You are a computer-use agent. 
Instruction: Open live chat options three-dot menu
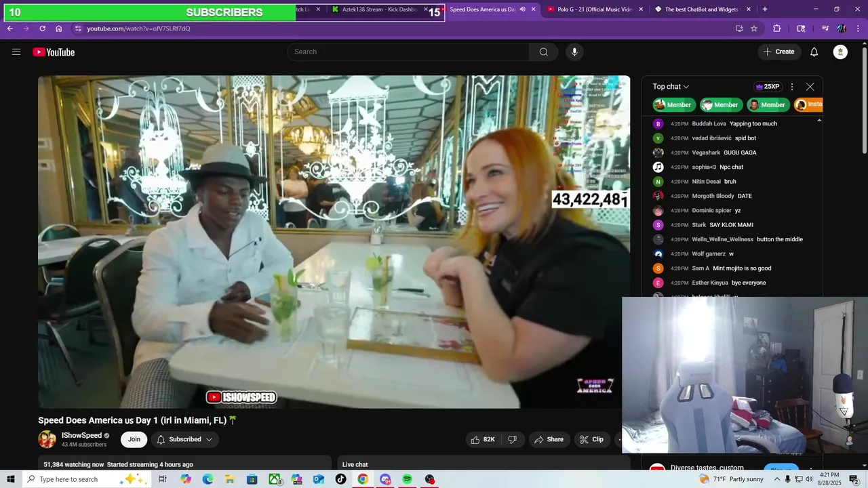pos(791,87)
